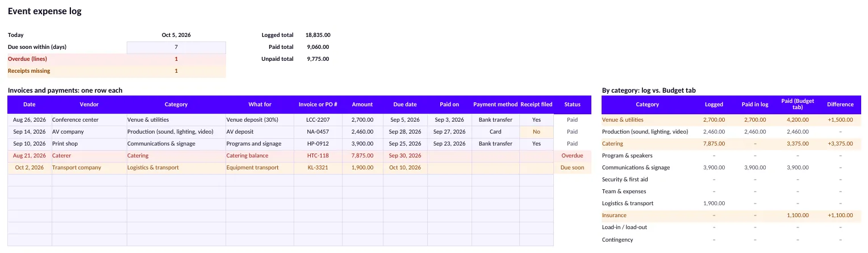Click invoice number NA-0457
This screenshot has width=868, height=253.
318,132
